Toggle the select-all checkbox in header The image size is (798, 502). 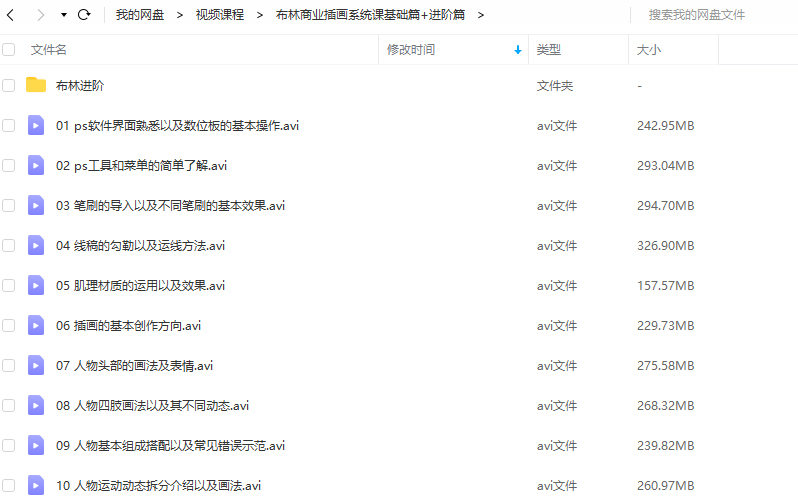(x=9, y=49)
